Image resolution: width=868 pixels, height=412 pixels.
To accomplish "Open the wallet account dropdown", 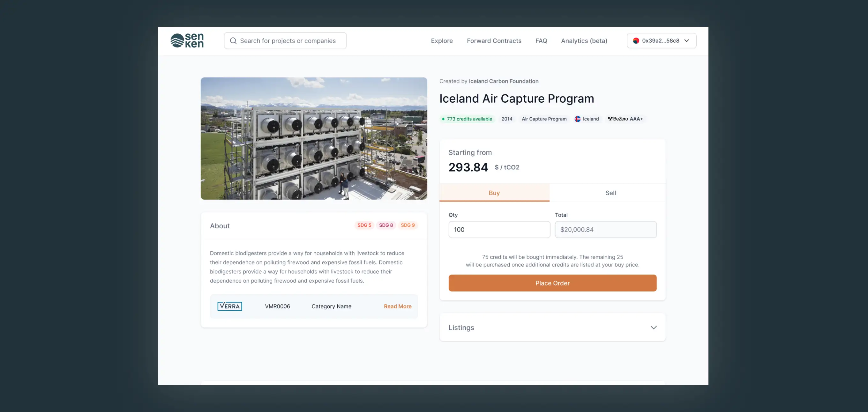I will 661,40.
